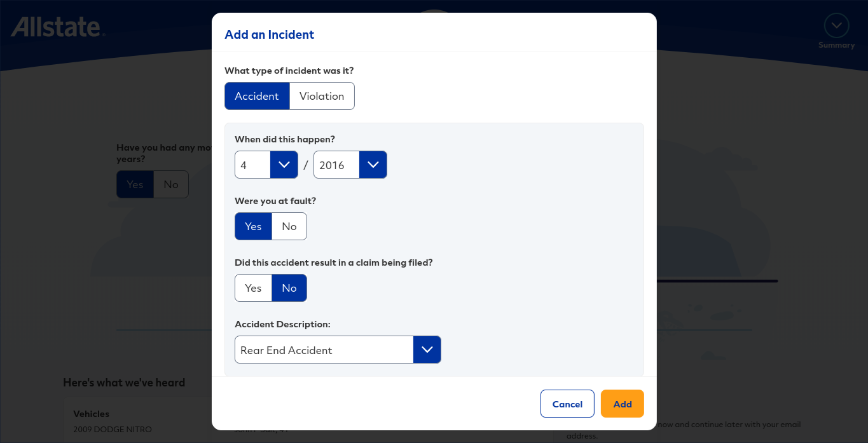Click the 2009 DODGE NITRO vehicle entry
This screenshot has height=443, width=868.
113,429
